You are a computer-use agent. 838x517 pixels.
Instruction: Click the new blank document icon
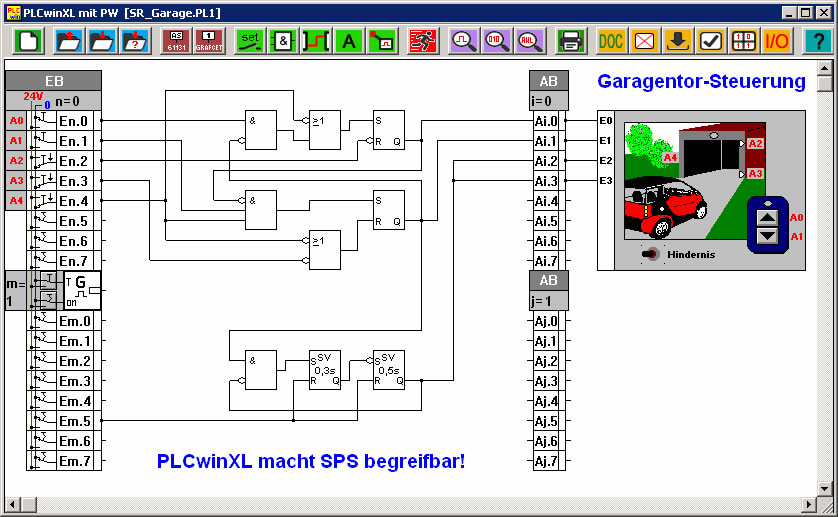(x=28, y=41)
